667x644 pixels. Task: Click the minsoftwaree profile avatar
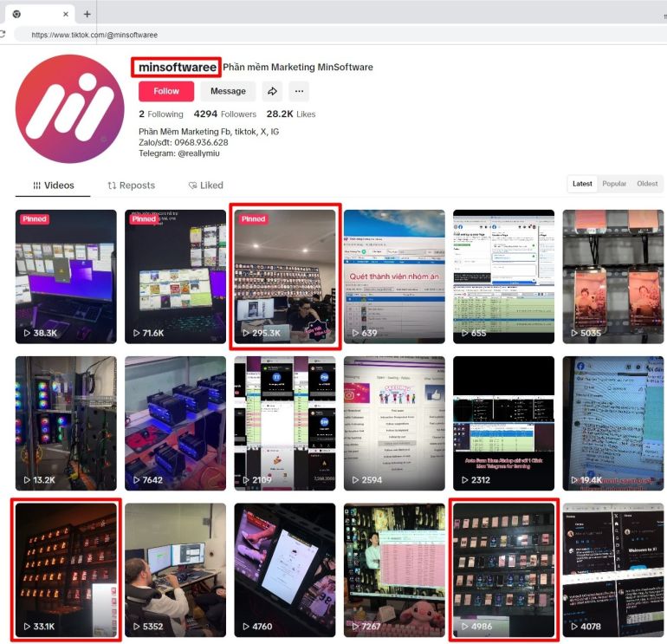[x=70, y=109]
